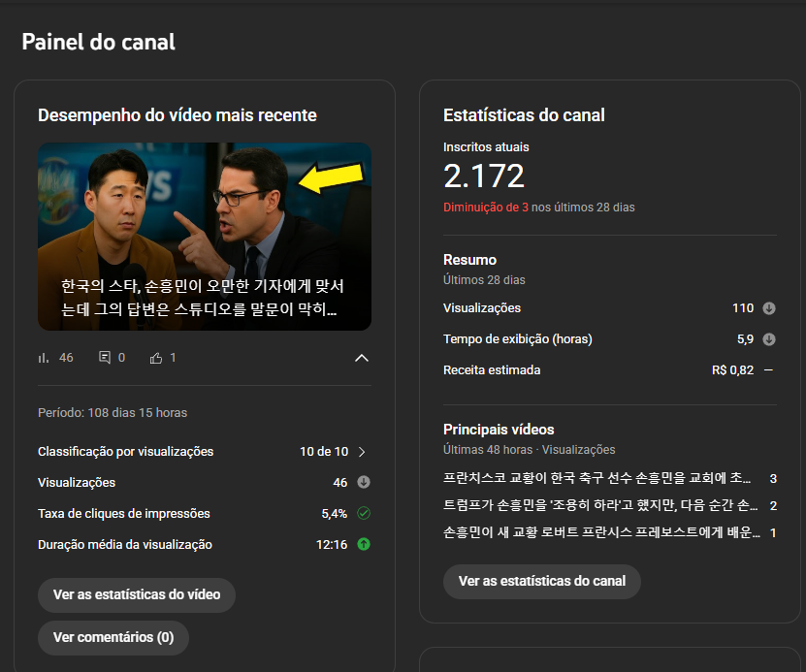The width and height of the screenshot is (806, 672).
Task: Click the '110' channel views value
Action: tap(743, 308)
